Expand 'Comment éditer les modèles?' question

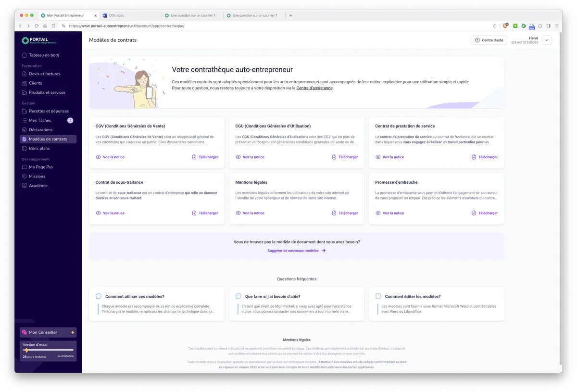413,297
